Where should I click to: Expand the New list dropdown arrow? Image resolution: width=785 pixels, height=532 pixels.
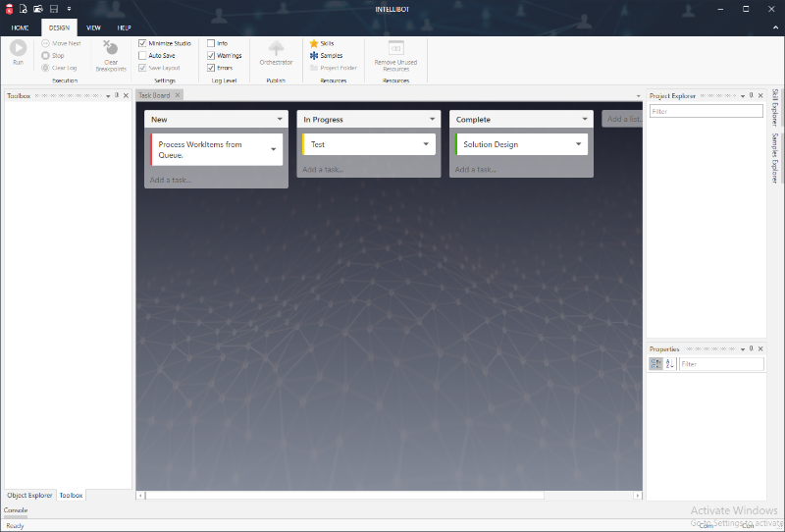pyautogui.click(x=279, y=120)
